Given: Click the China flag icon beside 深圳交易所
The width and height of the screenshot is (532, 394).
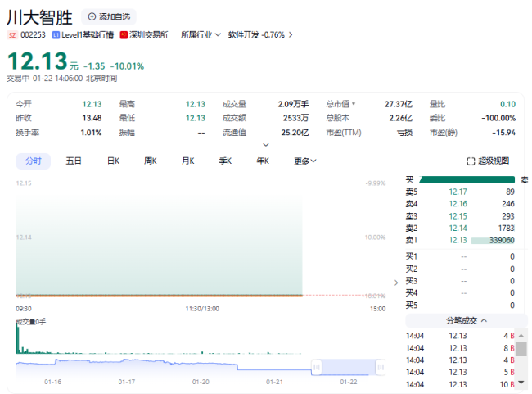Looking at the screenshot, I should (x=124, y=35).
